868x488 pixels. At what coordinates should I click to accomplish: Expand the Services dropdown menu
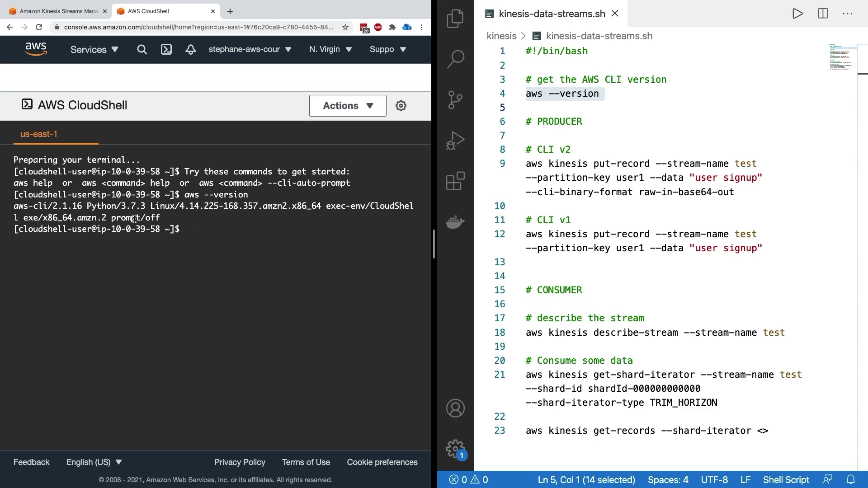pyautogui.click(x=94, y=49)
